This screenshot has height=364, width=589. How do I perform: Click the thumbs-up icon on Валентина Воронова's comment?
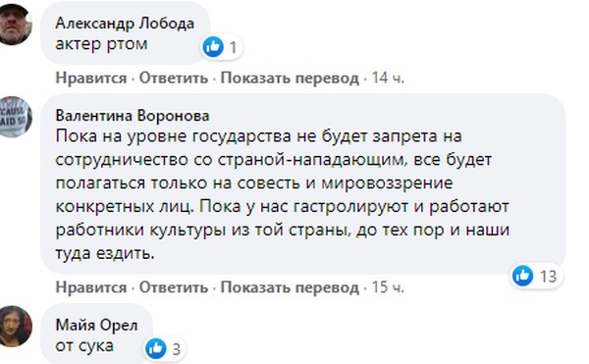pyautogui.click(x=522, y=276)
